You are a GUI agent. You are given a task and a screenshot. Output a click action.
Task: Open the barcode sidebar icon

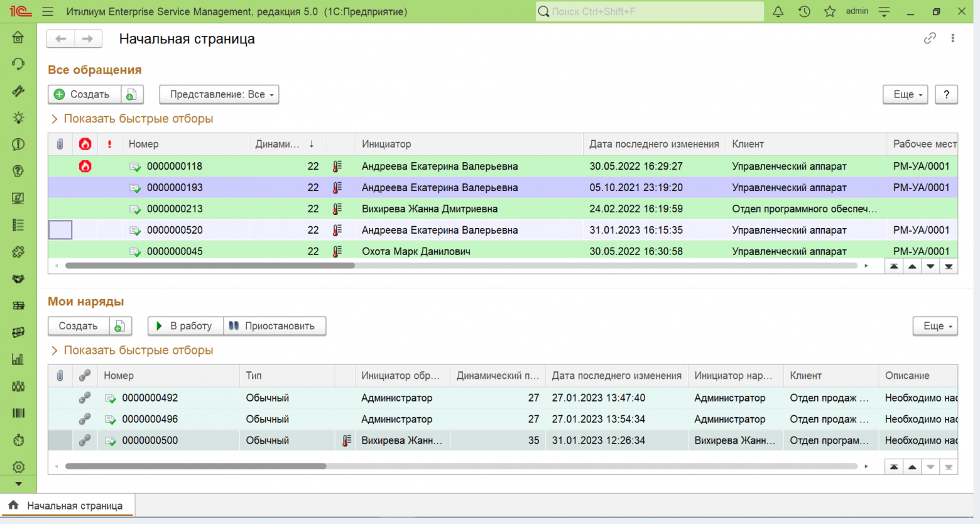18,413
